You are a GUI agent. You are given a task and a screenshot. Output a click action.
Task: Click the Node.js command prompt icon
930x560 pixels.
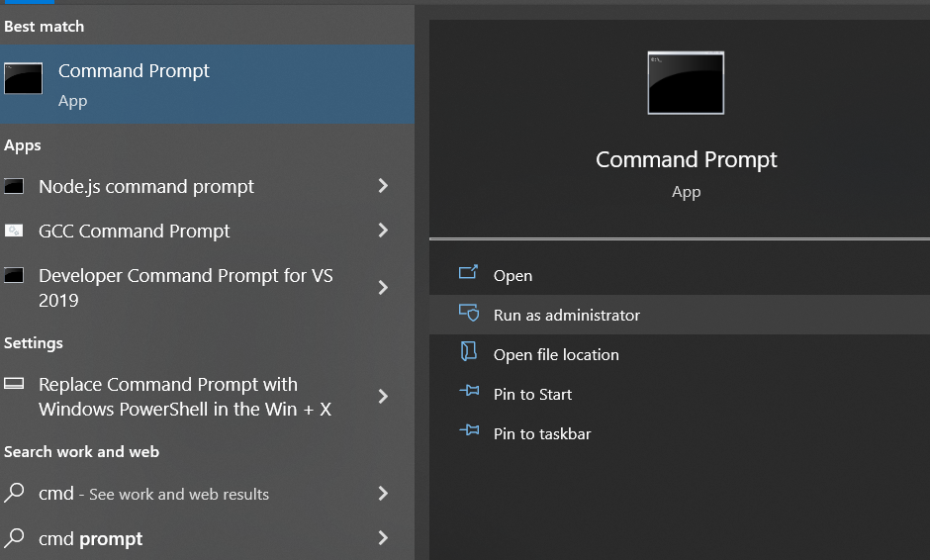click(14, 186)
